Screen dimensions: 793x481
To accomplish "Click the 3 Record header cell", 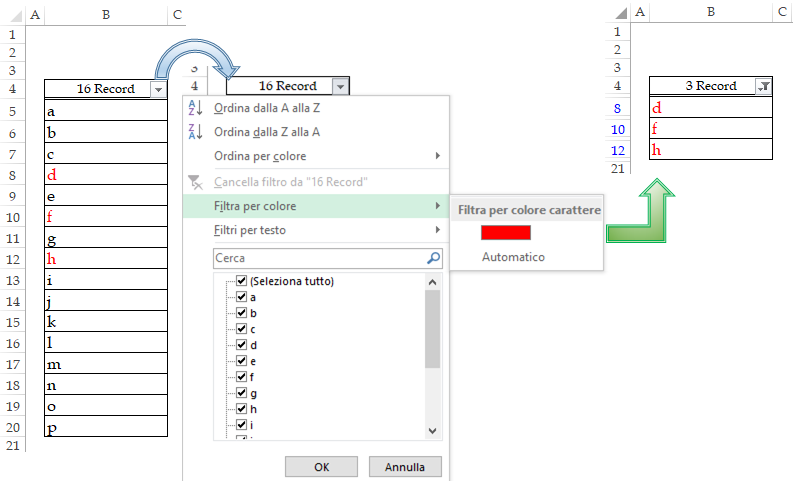I will point(711,86).
